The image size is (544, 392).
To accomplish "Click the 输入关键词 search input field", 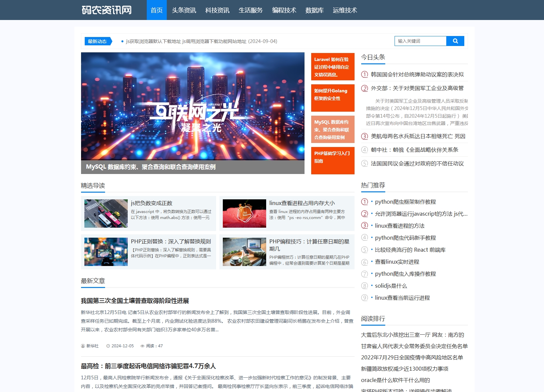I will 420,41.
